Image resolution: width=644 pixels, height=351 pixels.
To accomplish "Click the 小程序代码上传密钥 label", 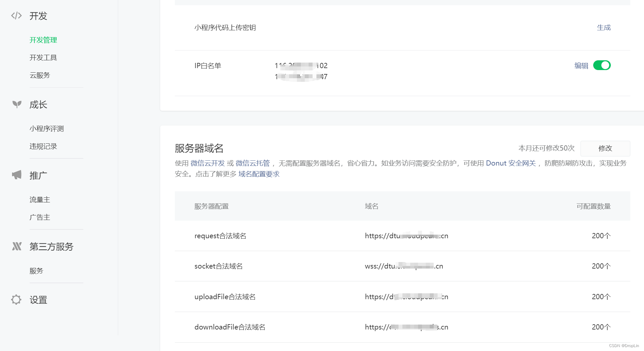I will pos(225,28).
